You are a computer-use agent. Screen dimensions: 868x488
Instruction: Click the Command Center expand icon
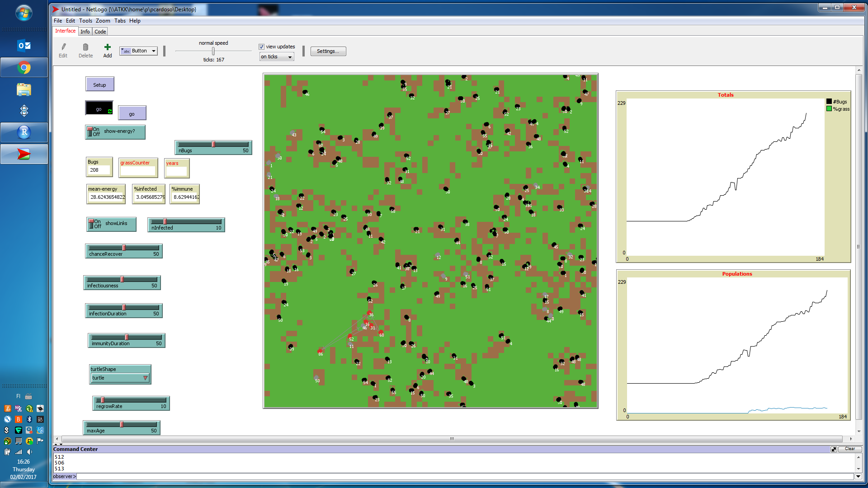point(833,449)
